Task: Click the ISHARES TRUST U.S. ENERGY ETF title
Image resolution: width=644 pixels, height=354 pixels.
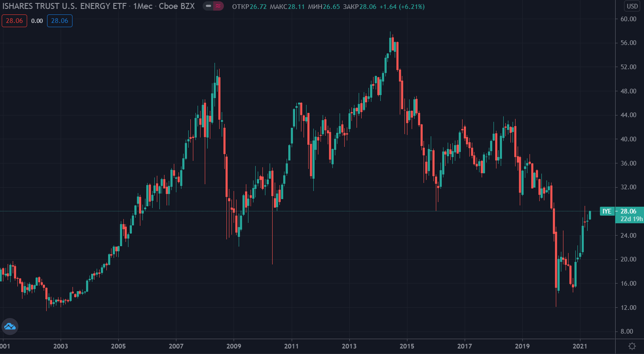Action: click(x=64, y=6)
